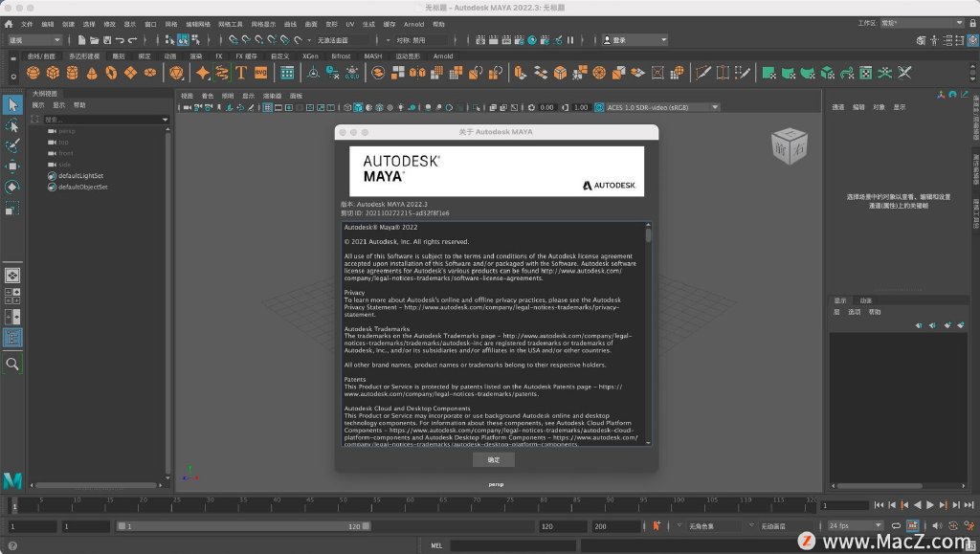Click the Redo arrow icon
This screenshot has height=554, width=980.
pos(132,40)
